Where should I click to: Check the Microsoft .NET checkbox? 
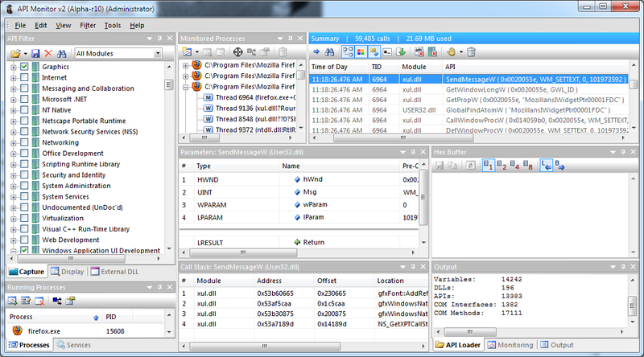24,99
